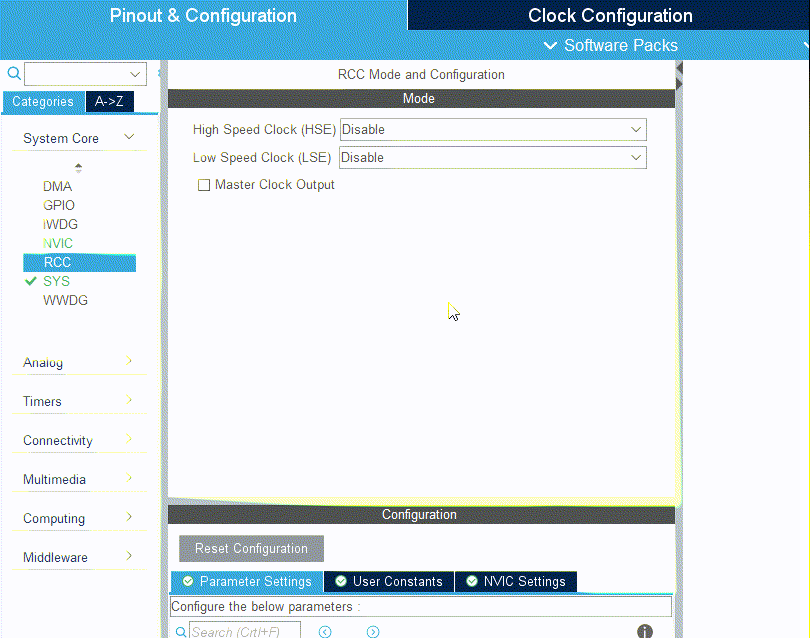The width and height of the screenshot is (810, 638).
Task: Collapse the System Core category
Action: (x=130, y=137)
